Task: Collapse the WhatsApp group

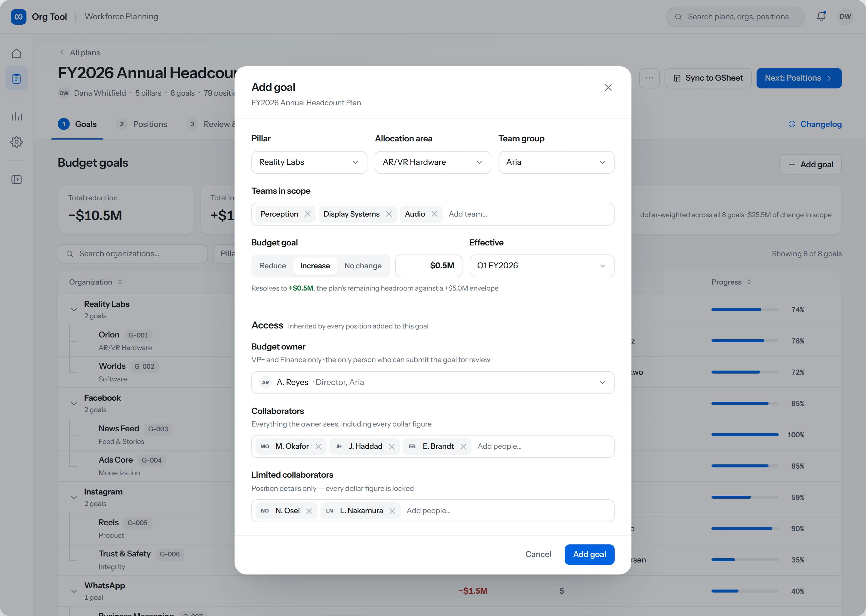Action: (74, 591)
